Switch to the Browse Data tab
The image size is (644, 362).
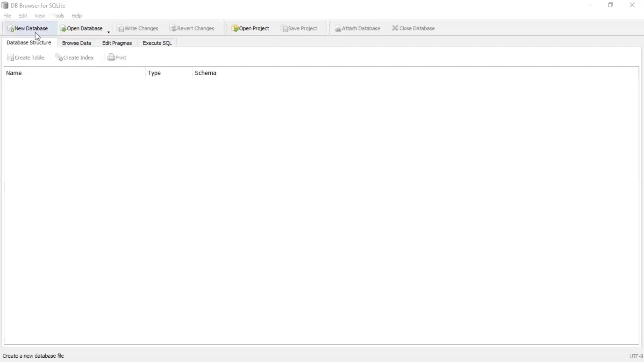pyautogui.click(x=76, y=43)
